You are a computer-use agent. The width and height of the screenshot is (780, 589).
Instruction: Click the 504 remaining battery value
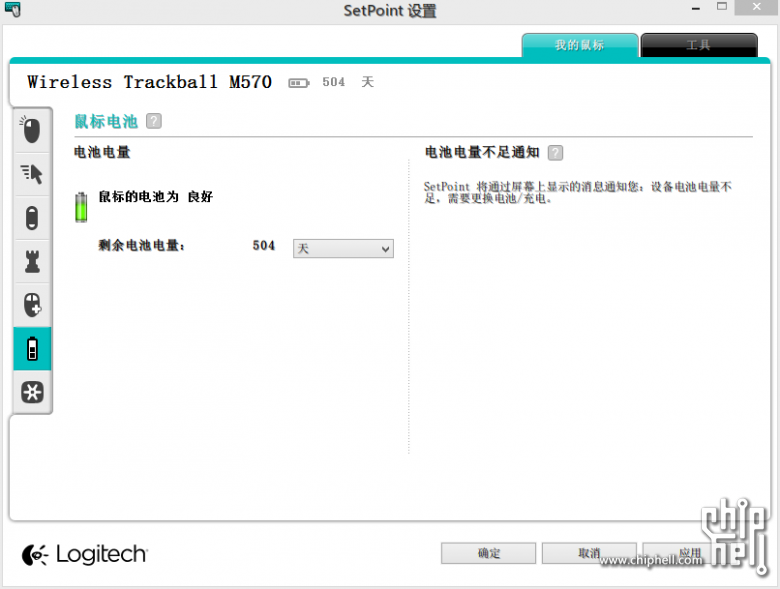(x=264, y=245)
